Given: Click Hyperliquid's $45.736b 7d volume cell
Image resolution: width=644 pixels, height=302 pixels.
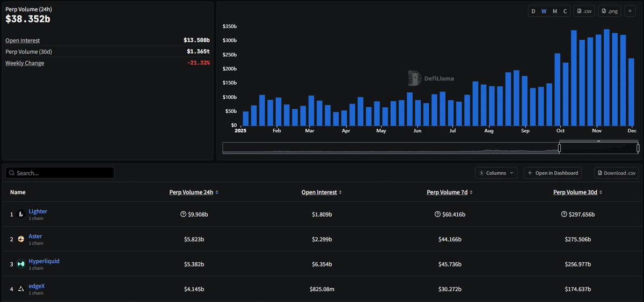Looking at the screenshot, I should [x=450, y=264].
